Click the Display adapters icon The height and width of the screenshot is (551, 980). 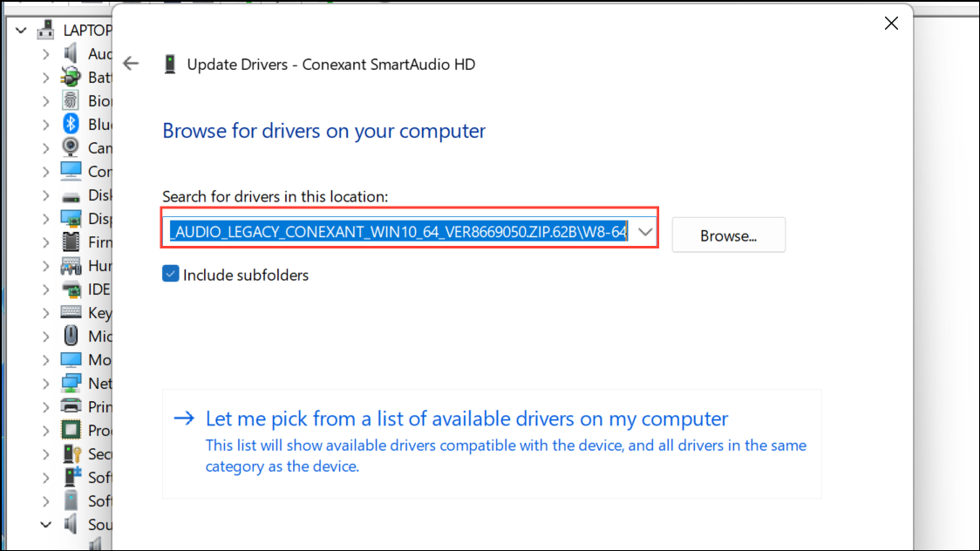pos(71,219)
